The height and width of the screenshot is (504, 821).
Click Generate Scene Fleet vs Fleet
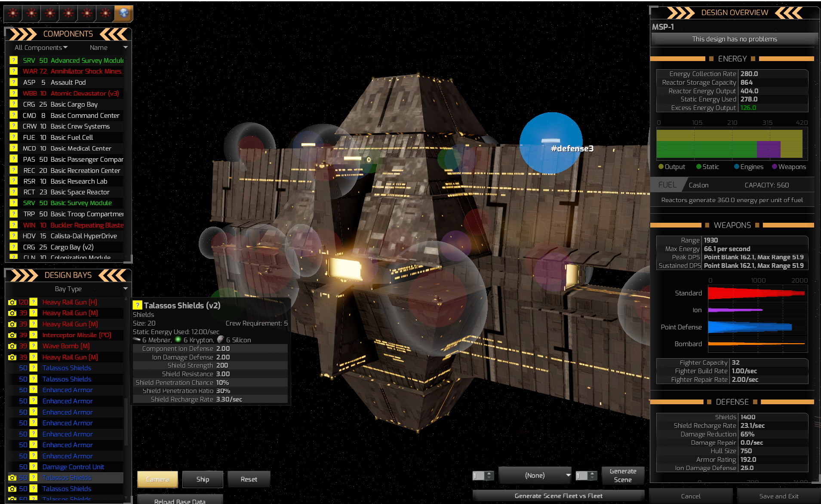(558, 496)
